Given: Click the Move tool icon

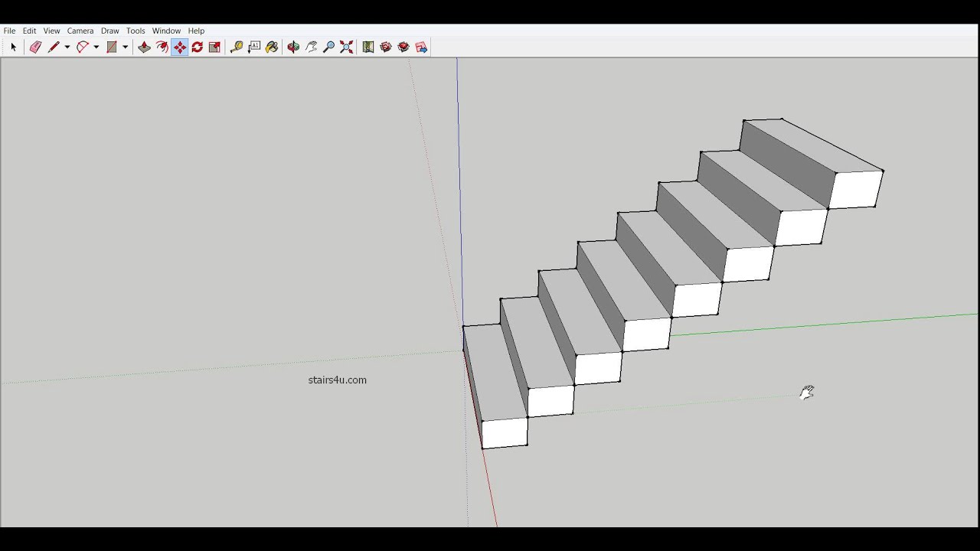Looking at the screenshot, I should tap(179, 47).
